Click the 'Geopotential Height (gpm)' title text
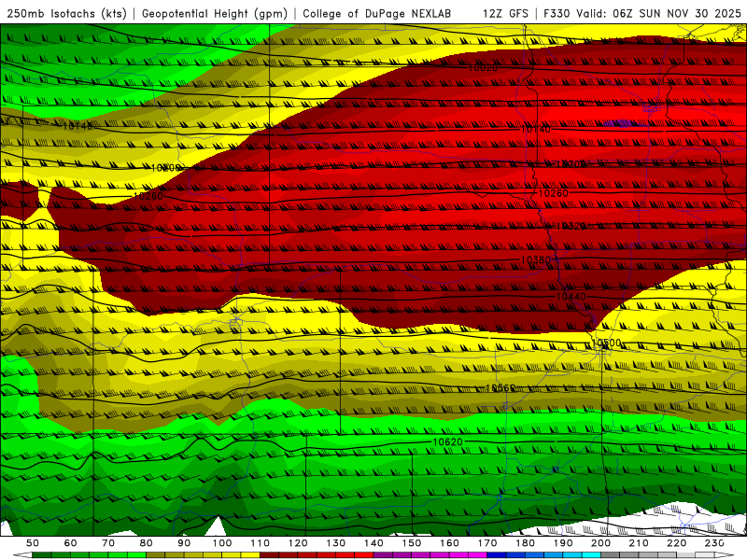747x560 pixels. 215,13
